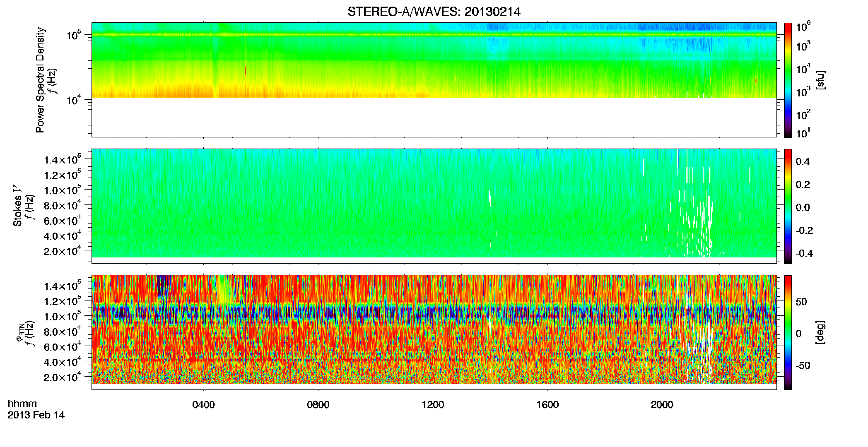Screen dimensions: 868x447
Task: Click the bottom panel [deg] unit label
Action: click(x=820, y=332)
